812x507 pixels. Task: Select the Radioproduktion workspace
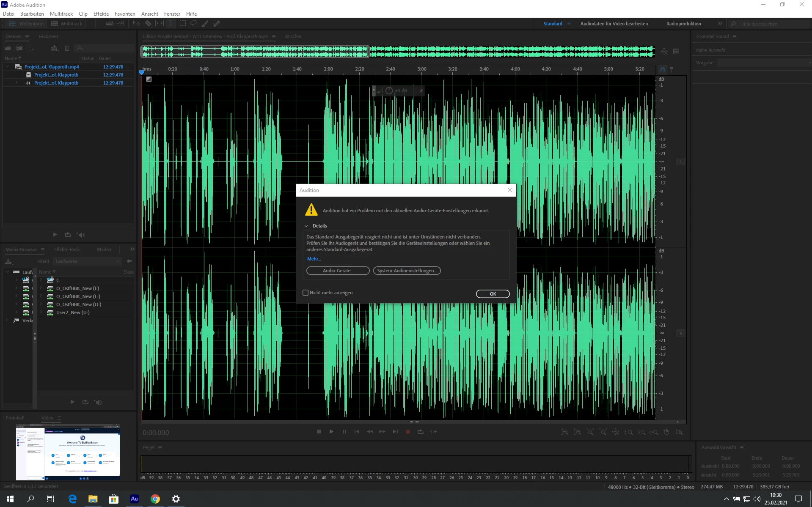point(684,24)
